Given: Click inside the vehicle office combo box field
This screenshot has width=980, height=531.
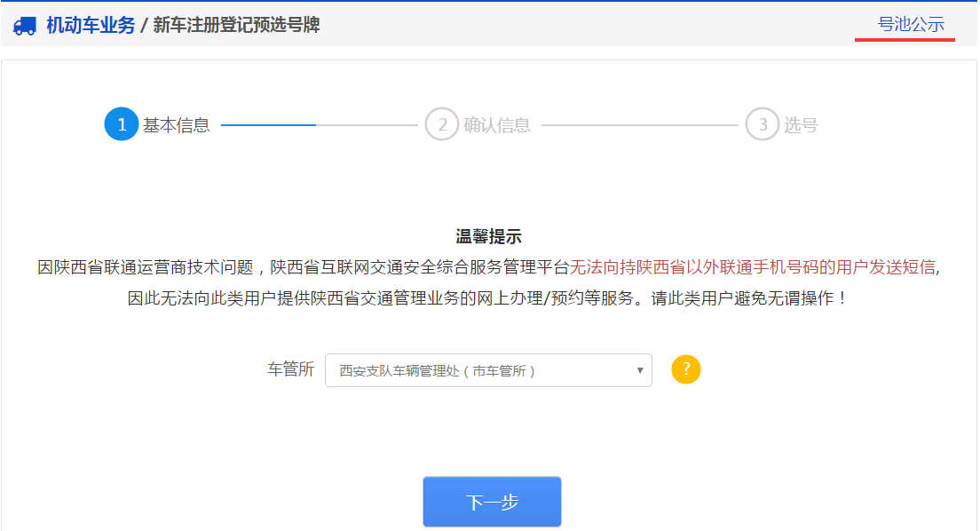Looking at the screenshot, I should [x=462, y=369].
